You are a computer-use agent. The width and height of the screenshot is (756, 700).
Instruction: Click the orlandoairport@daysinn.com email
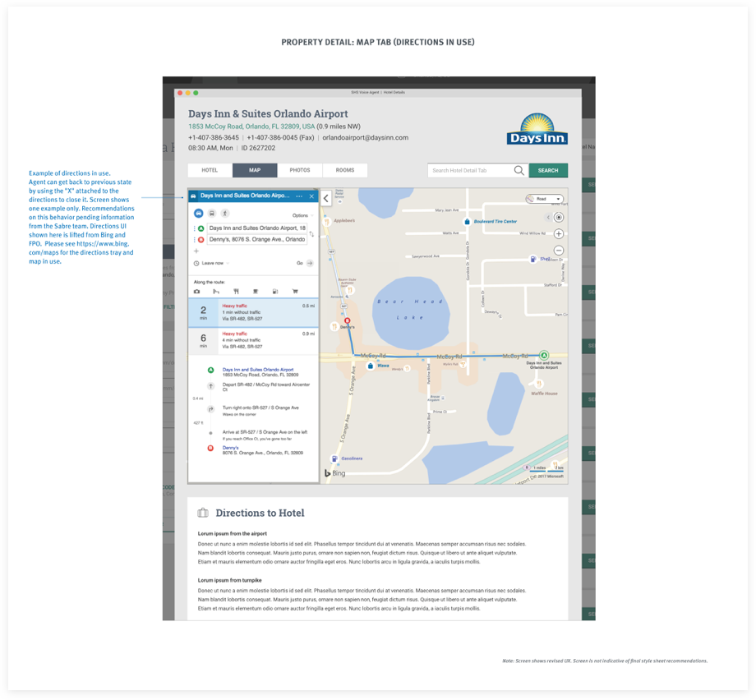[366, 137]
